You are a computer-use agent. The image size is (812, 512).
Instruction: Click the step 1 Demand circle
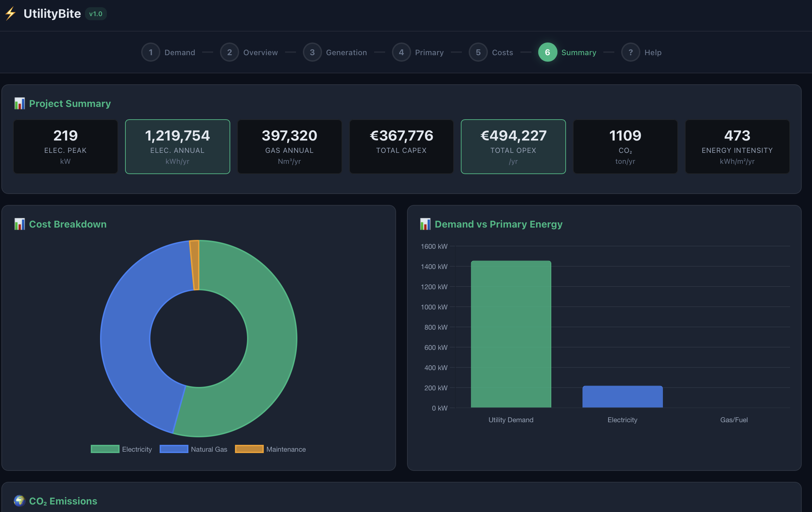[x=151, y=52]
